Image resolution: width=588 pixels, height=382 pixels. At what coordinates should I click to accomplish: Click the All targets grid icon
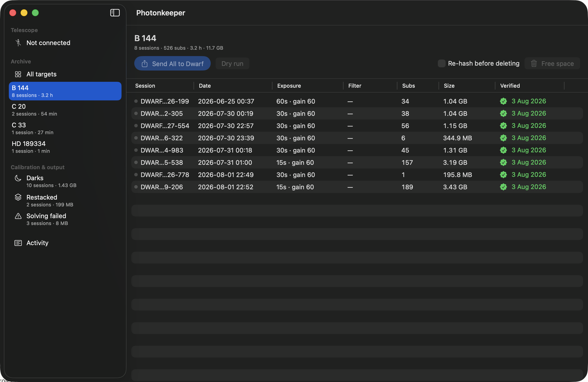pyautogui.click(x=18, y=74)
